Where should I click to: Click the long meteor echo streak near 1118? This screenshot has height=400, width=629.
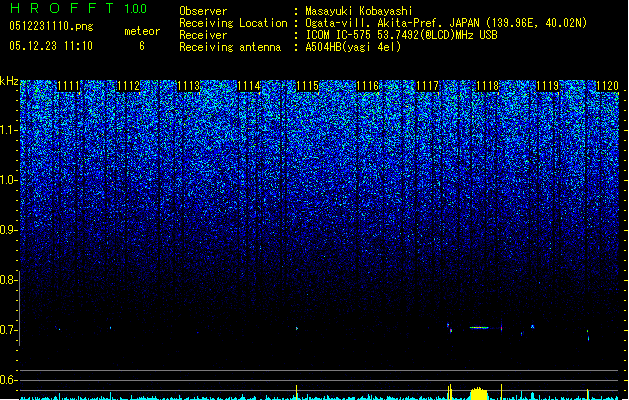479,328
